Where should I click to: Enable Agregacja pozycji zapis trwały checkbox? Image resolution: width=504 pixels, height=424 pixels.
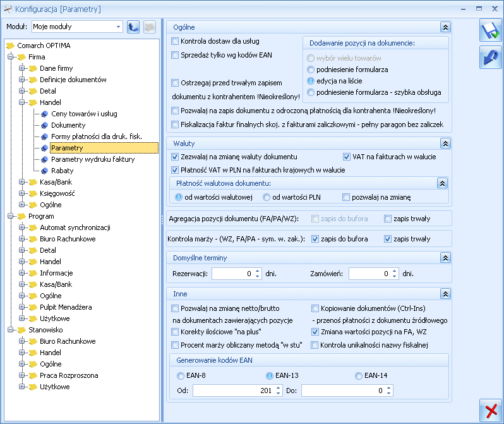pyautogui.click(x=388, y=219)
